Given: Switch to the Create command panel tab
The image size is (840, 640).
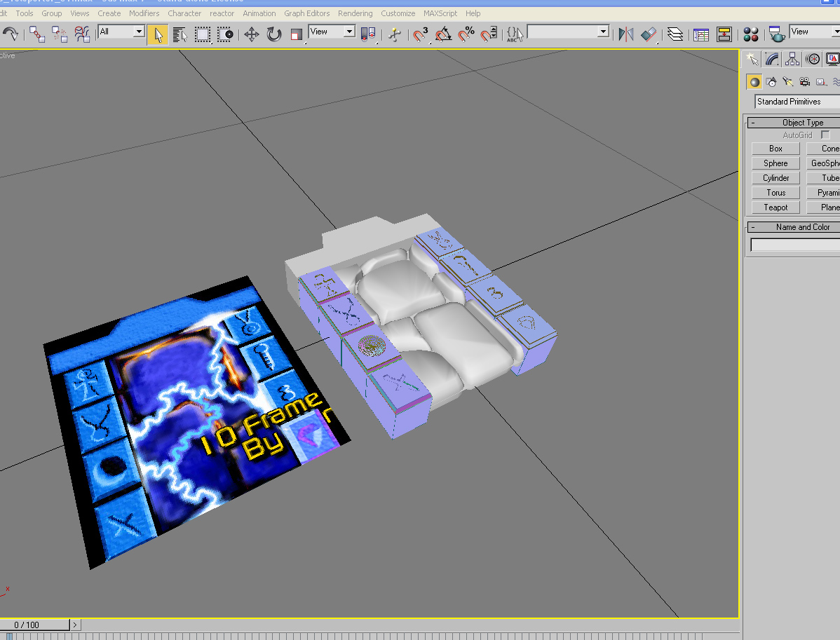Looking at the screenshot, I should point(752,59).
